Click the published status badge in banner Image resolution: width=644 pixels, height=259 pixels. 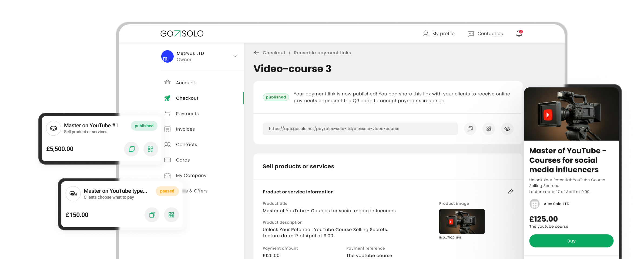(x=276, y=97)
